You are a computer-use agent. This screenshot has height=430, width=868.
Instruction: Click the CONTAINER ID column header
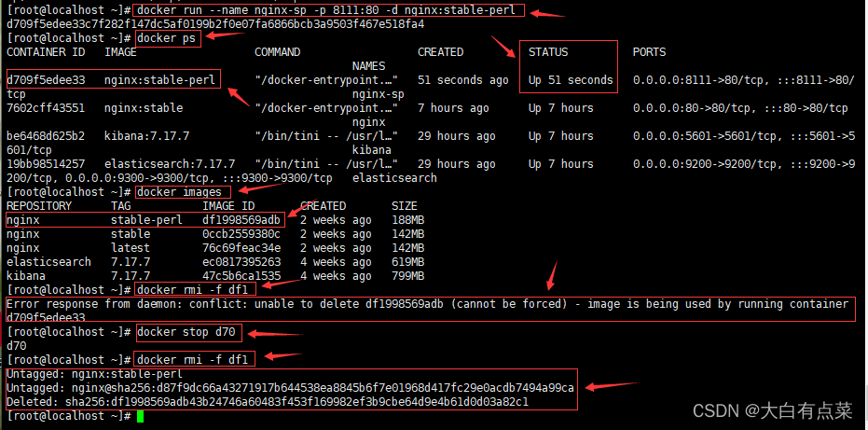point(46,52)
